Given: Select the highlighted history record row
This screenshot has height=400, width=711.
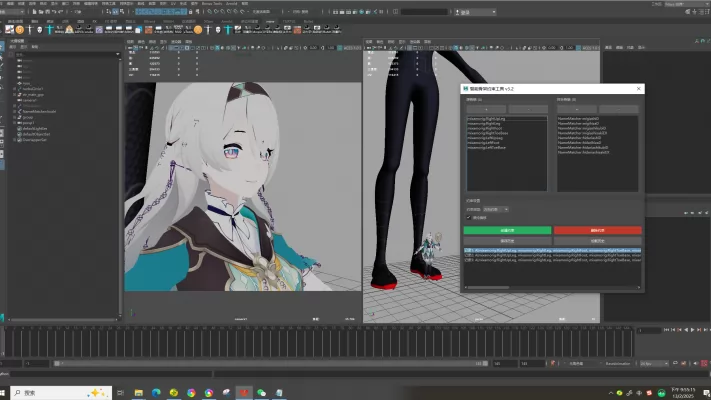Looking at the screenshot, I should click(552, 250).
